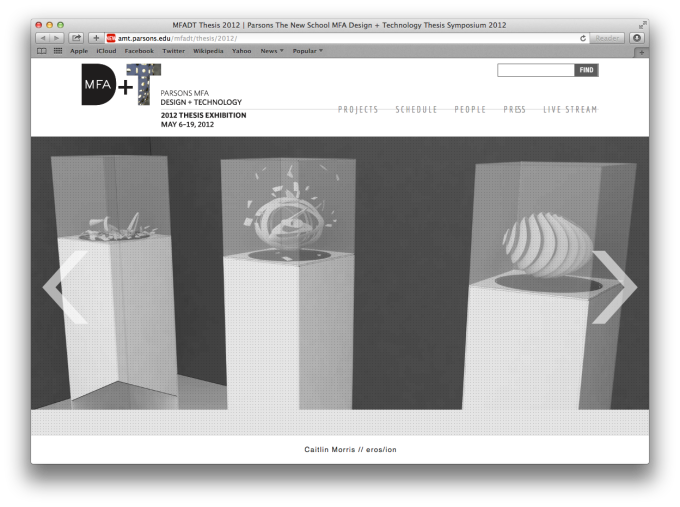Open the Twitter bookmark
Viewport: 680px width, 507px height.
(173, 51)
